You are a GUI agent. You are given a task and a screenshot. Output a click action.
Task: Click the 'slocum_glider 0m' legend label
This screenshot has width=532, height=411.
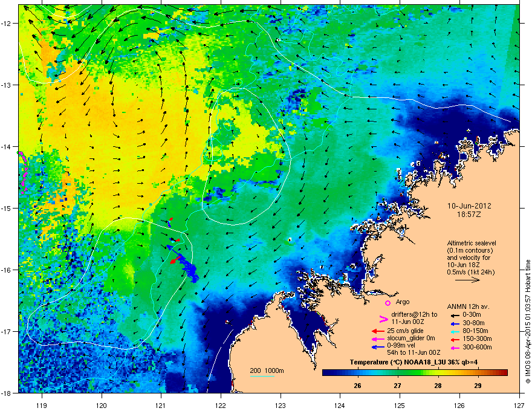coord(411,338)
